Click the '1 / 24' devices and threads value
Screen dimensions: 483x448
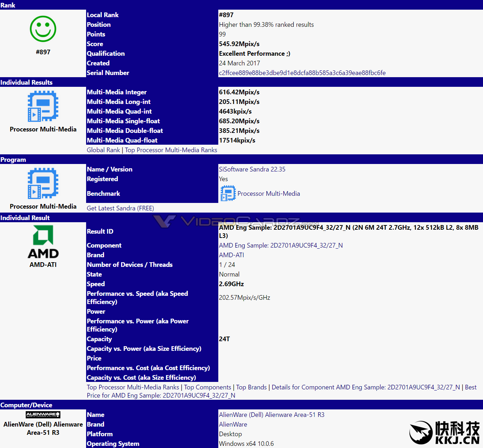coord(227,265)
